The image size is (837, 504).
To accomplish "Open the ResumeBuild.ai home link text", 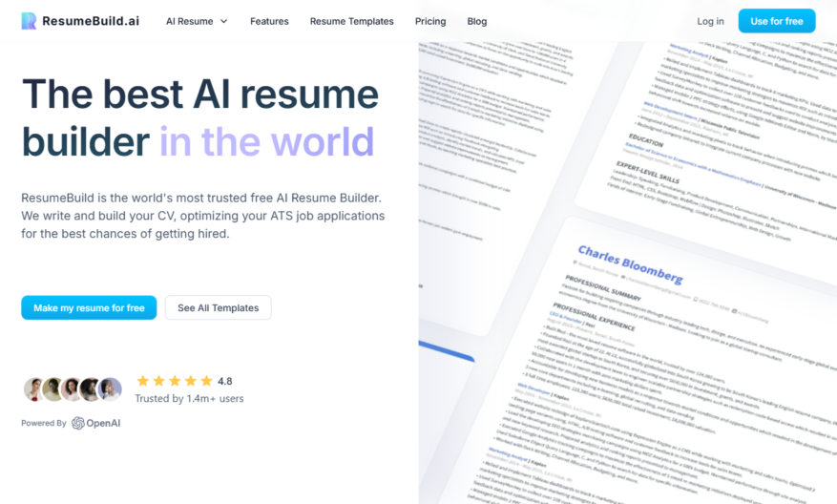I will point(91,21).
